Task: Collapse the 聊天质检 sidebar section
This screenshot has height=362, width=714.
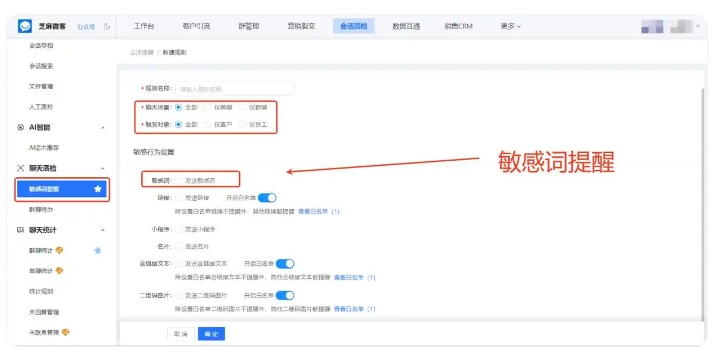Action: click(102, 169)
